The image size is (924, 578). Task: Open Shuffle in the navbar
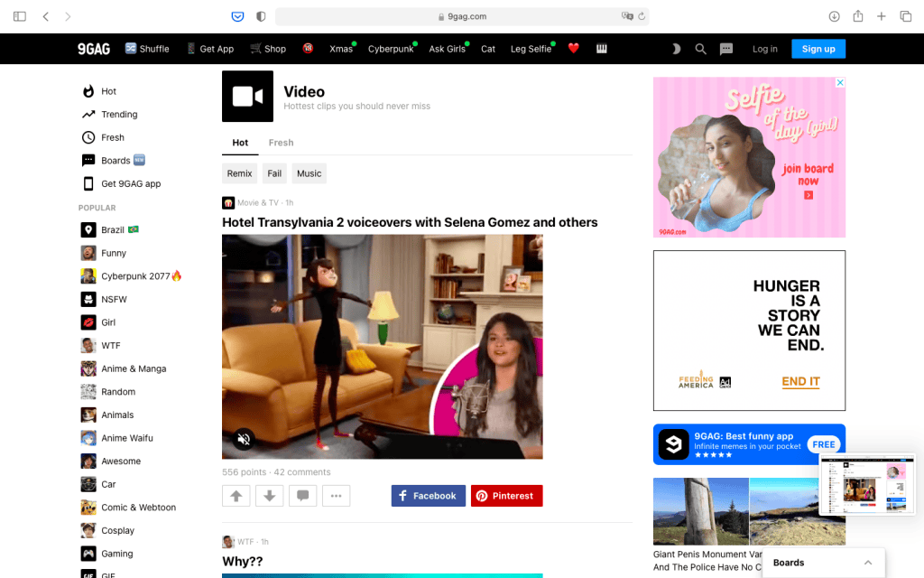pyautogui.click(x=147, y=49)
